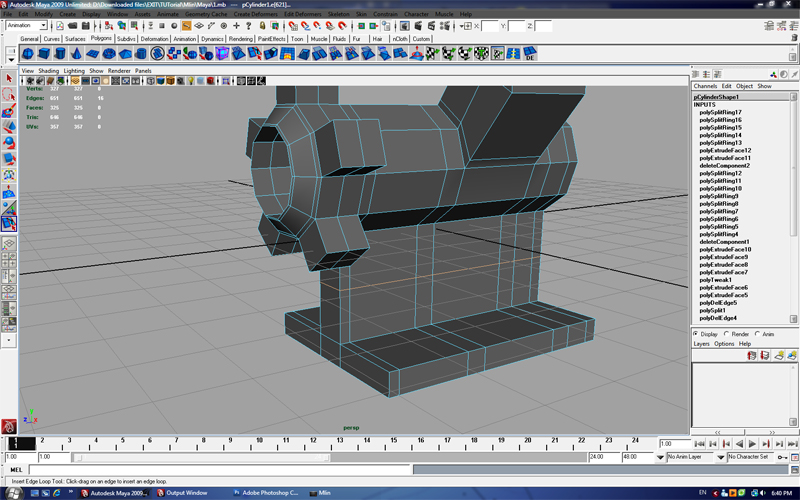Click the polygon cylinder shelf icon

(x=62, y=54)
